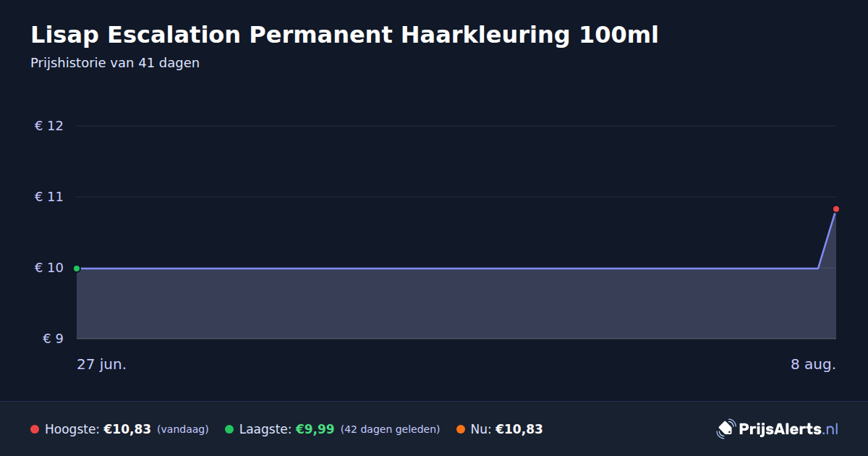This screenshot has width=868, height=456.
Task: Select the red highest-price point on the chart
Action: tap(836, 209)
